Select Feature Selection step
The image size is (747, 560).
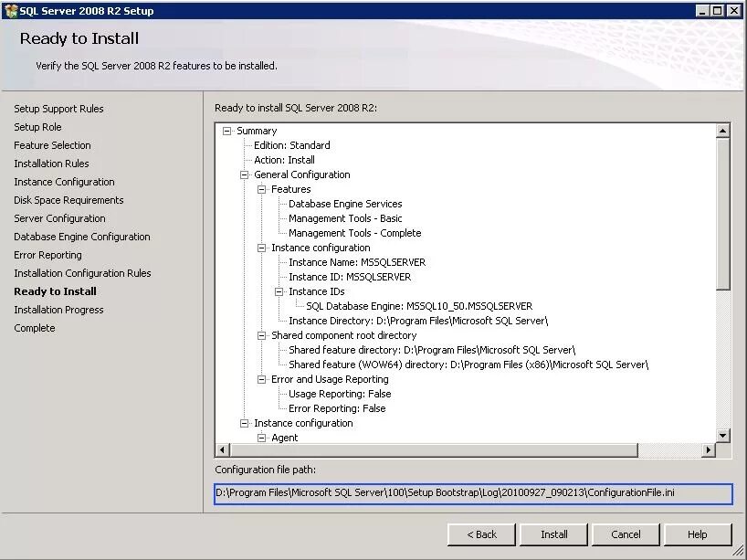pyautogui.click(x=52, y=145)
